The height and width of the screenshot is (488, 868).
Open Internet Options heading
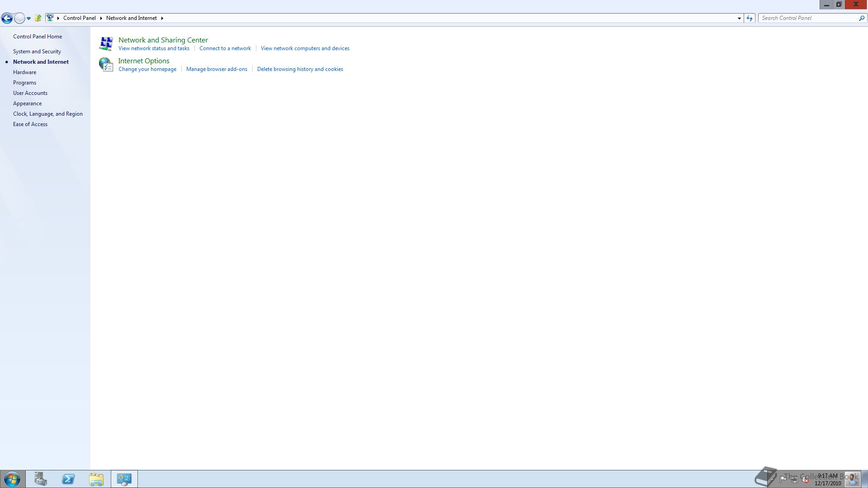(x=144, y=61)
